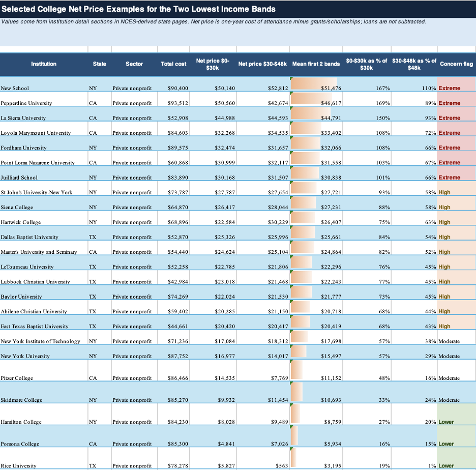Select the 'Hartwick College' cell
Screen dimensions: 476x470
tap(44, 218)
